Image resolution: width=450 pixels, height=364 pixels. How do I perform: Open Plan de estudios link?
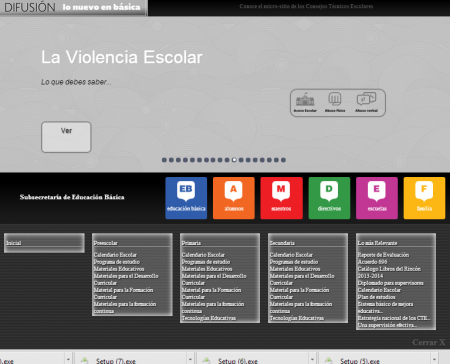click(376, 297)
